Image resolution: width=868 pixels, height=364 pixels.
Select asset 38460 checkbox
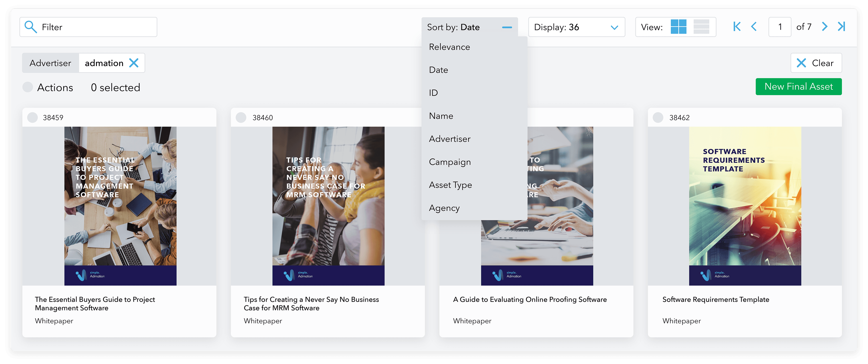(241, 117)
